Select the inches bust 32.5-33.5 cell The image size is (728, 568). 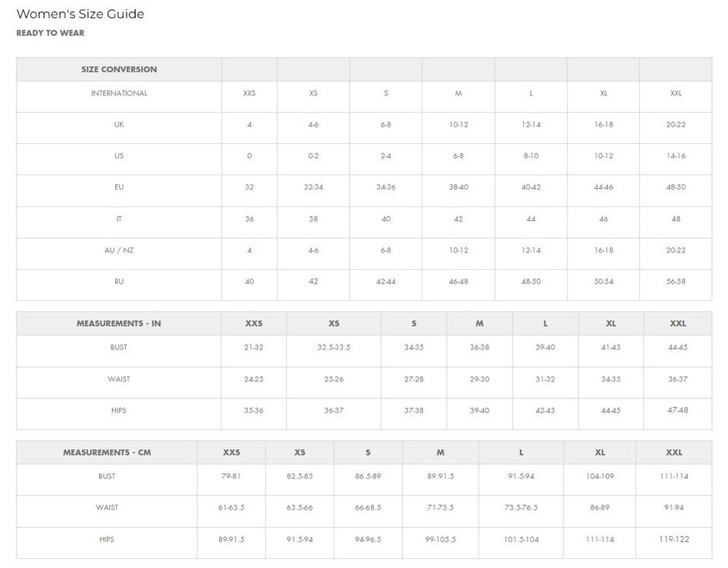(x=334, y=347)
